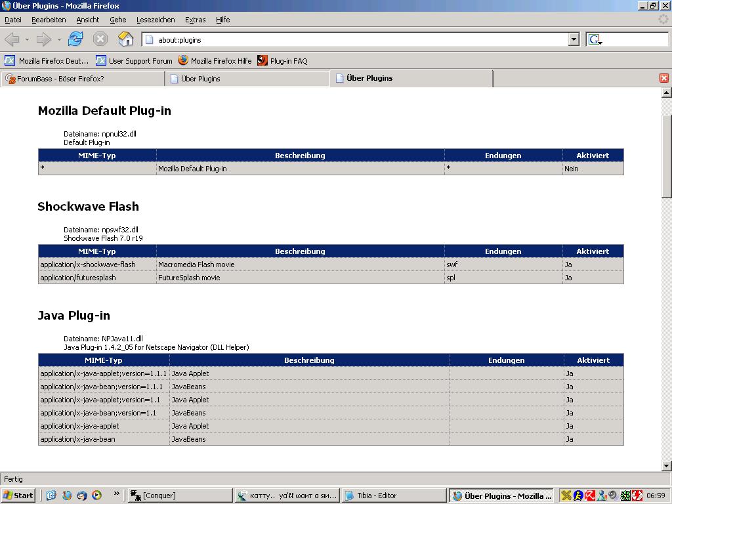Select the active bold Über Plugins tab
Viewport: 756px width, 550px height.
coord(411,78)
